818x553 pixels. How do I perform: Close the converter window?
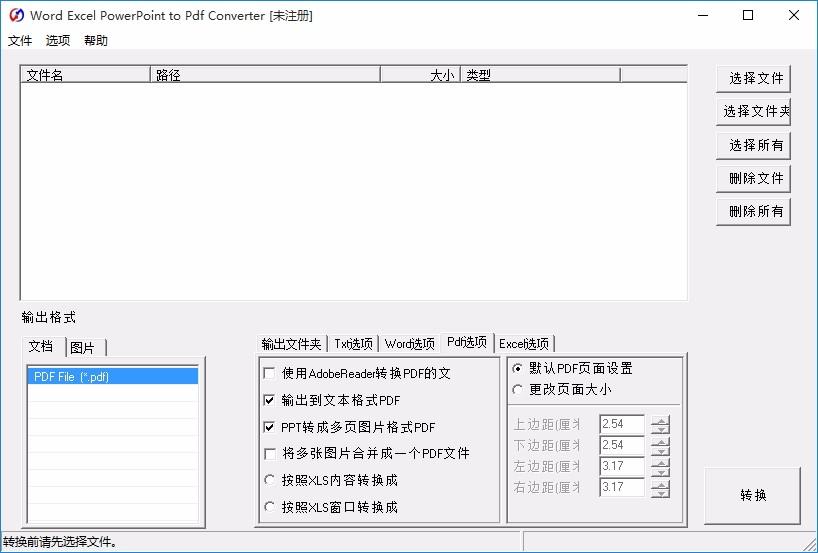coord(793,15)
